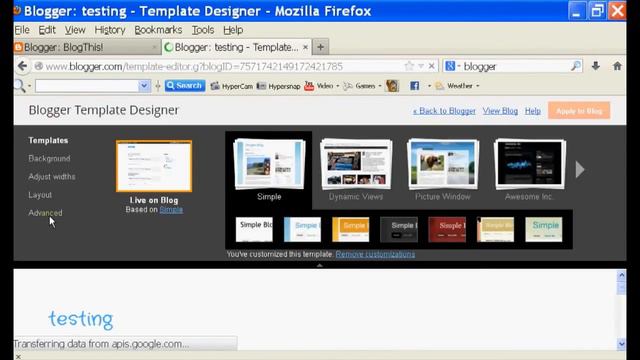Select the tan Simple variant swatch

click(495, 229)
